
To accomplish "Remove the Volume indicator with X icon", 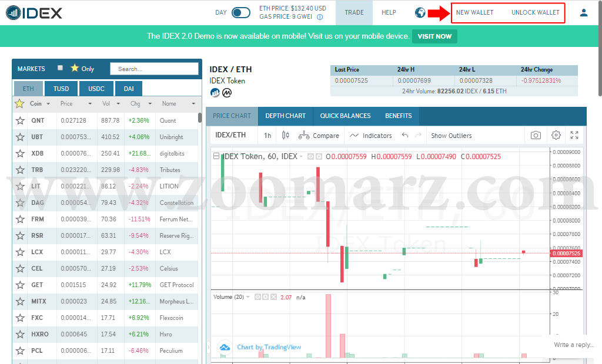I will pos(273,297).
